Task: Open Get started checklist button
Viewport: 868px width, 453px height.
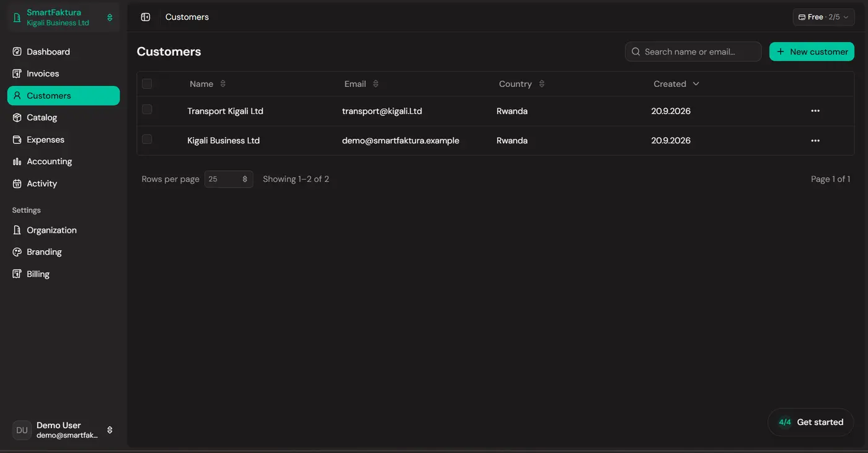Action: click(811, 423)
